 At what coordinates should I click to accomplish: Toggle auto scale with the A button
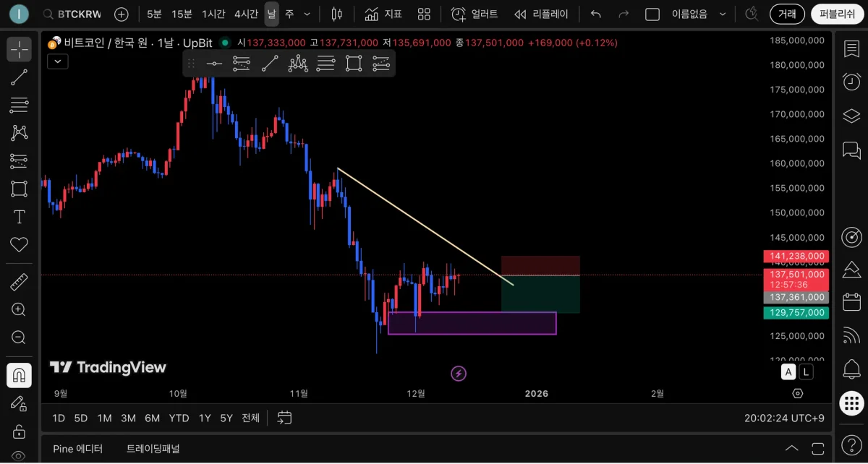[788, 372]
